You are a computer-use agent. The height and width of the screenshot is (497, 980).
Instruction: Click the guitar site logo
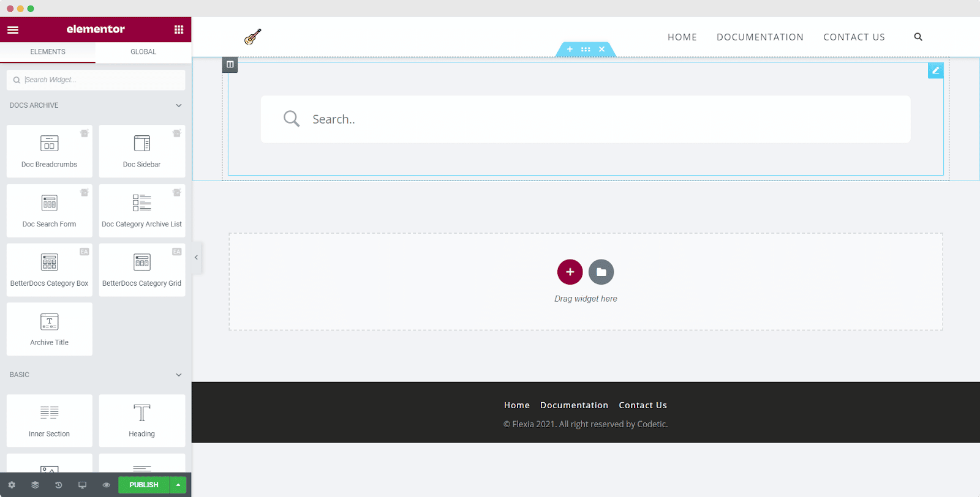click(253, 37)
